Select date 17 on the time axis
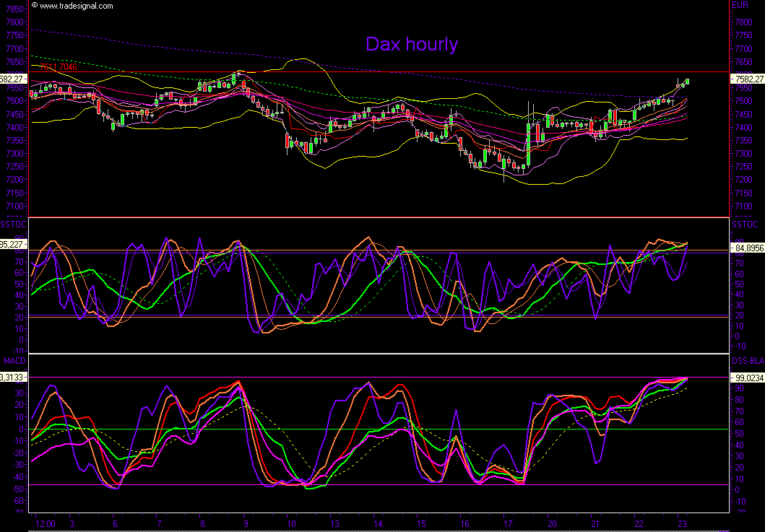Image resolution: width=765 pixels, height=532 pixels. coord(508,523)
